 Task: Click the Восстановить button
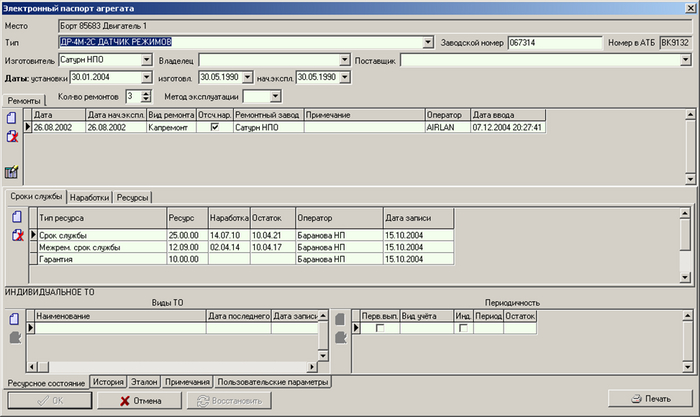pyautogui.click(x=229, y=400)
